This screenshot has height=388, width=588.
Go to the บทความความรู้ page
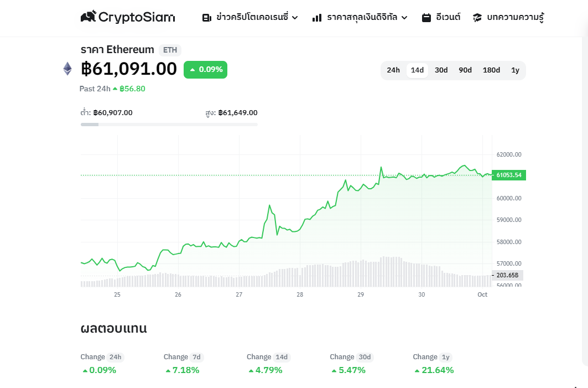508,18
